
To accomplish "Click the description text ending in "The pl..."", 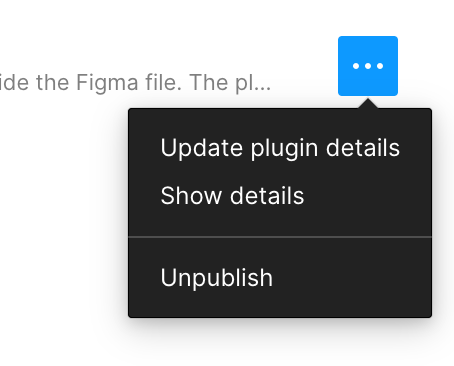I will [135, 82].
